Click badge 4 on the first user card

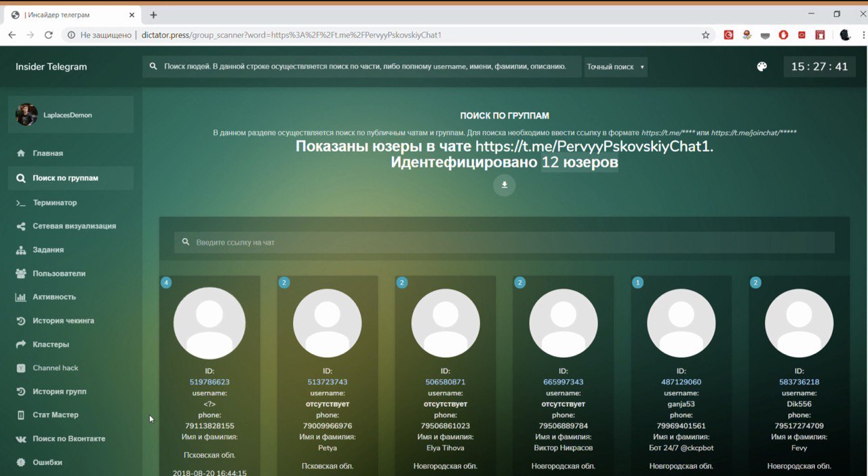pos(166,282)
